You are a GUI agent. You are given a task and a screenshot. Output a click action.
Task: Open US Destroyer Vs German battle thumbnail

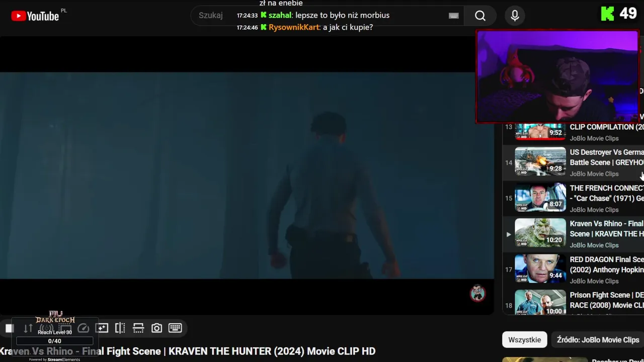tap(540, 162)
